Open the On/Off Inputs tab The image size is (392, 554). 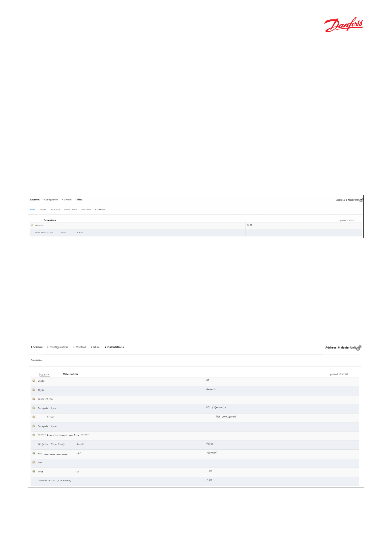pos(55,209)
